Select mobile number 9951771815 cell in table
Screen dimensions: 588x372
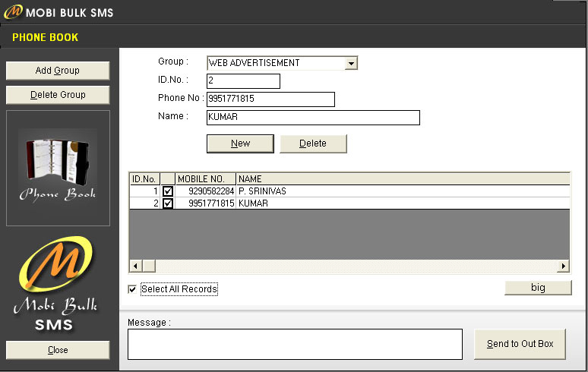[x=206, y=203]
